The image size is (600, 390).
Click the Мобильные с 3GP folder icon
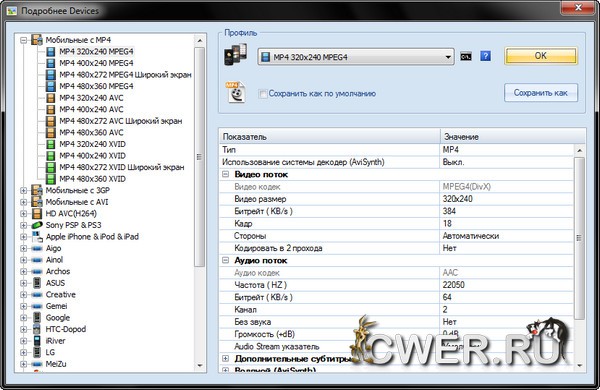pyautogui.click(x=37, y=190)
